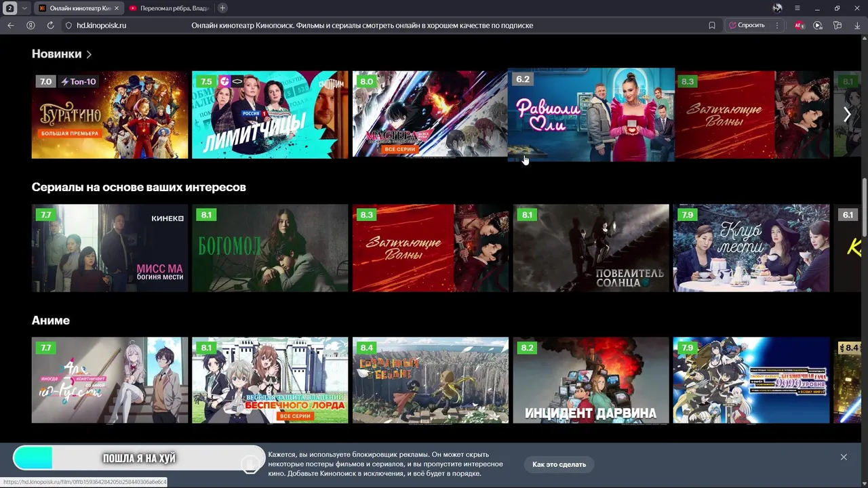The image size is (868, 488).
Task: Switch to the Переломал рёбра YouTube tab
Action: tap(168, 8)
